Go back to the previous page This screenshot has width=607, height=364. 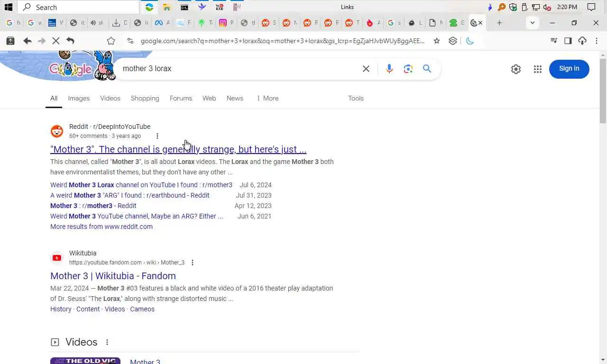(28, 41)
